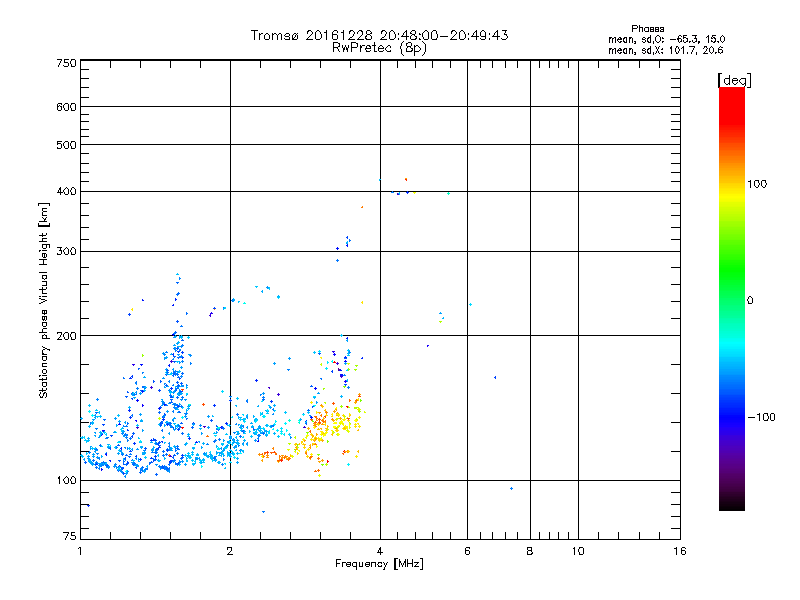Click the colorbar tick label '100'

tap(757, 184)
